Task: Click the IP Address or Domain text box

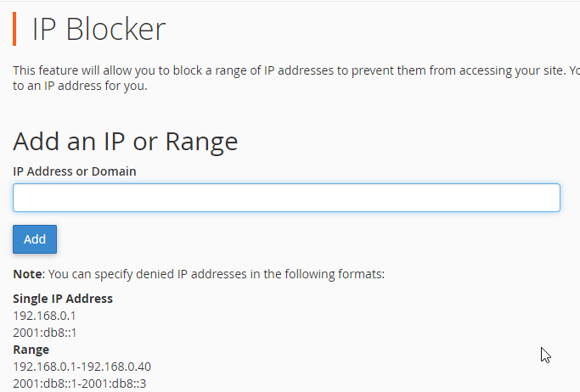Action: pos(286,198)
